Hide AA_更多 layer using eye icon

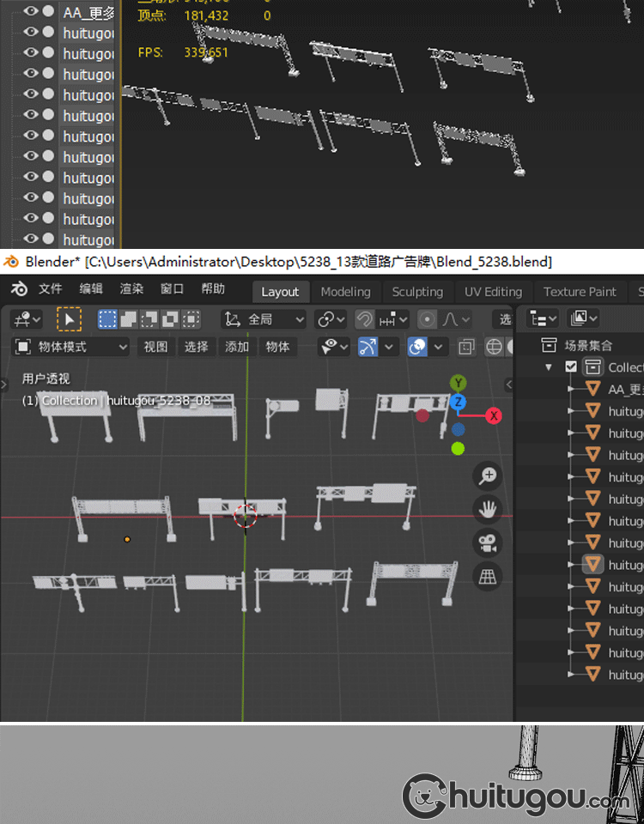point(31,12)
